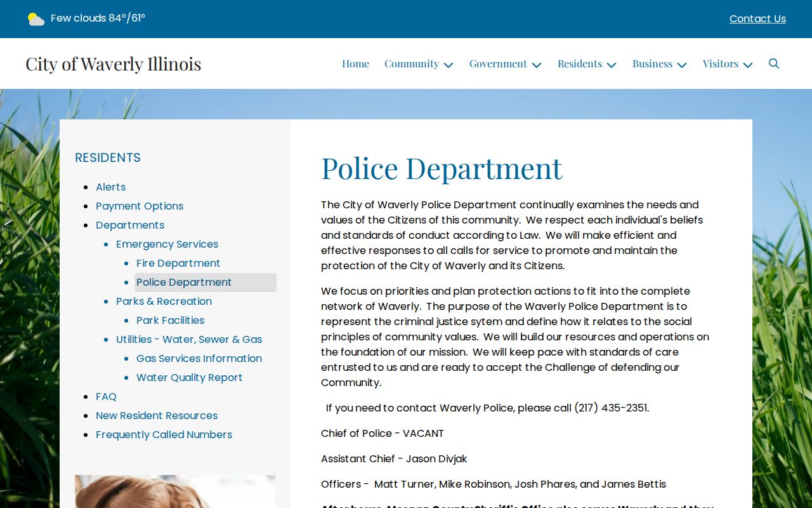Open Gas Services Information link
The image size is (812, 508).
tap(199, 358)
